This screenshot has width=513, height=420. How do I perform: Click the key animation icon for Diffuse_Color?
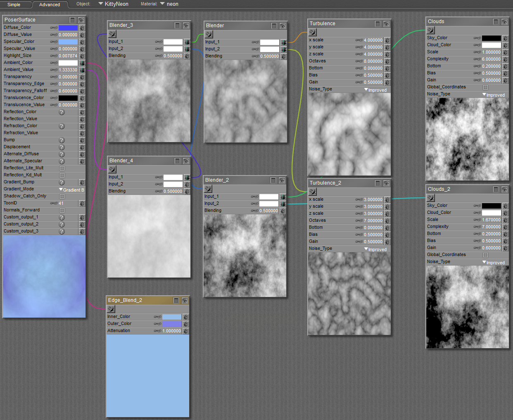click(54, 28)
